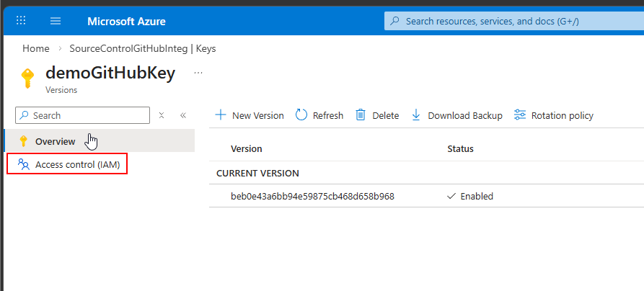Viewport: 644px width, 291px height.
Task: Open the portal hamburger menu
Action: [56, 21]
